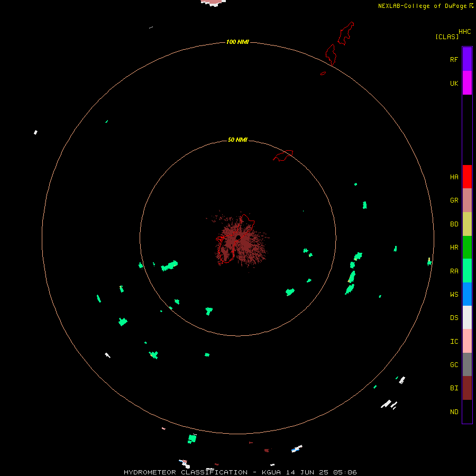The height and width of the screenshot is (476, 476).
Task: Click the DS legend label
Action: (x=454, y=317)
